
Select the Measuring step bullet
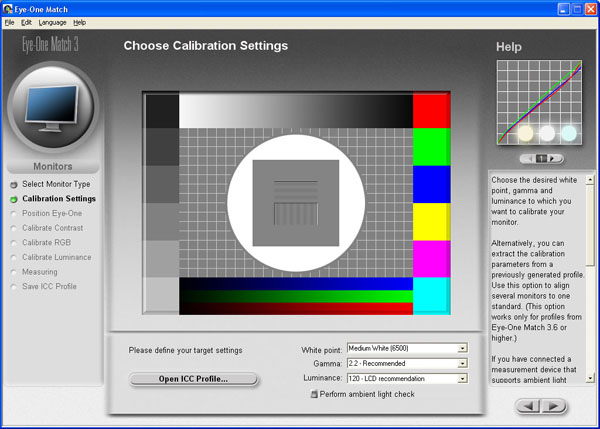14,272
